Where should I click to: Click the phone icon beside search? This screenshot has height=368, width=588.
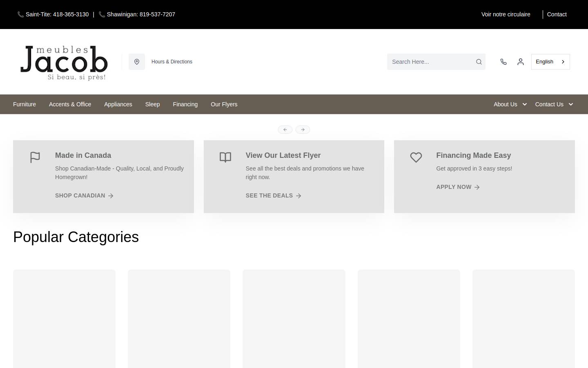coord(503,62)
